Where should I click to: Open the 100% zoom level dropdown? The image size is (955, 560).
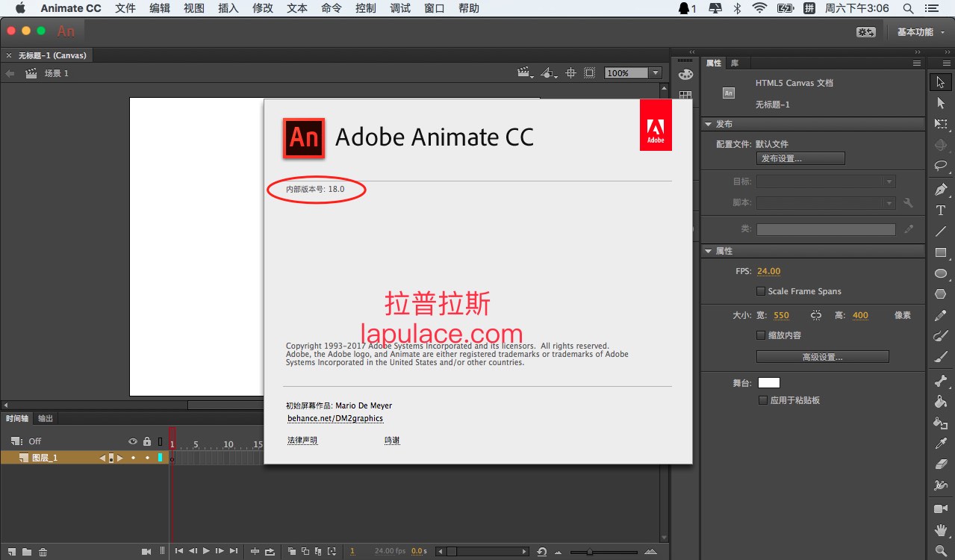click(656, 73)
